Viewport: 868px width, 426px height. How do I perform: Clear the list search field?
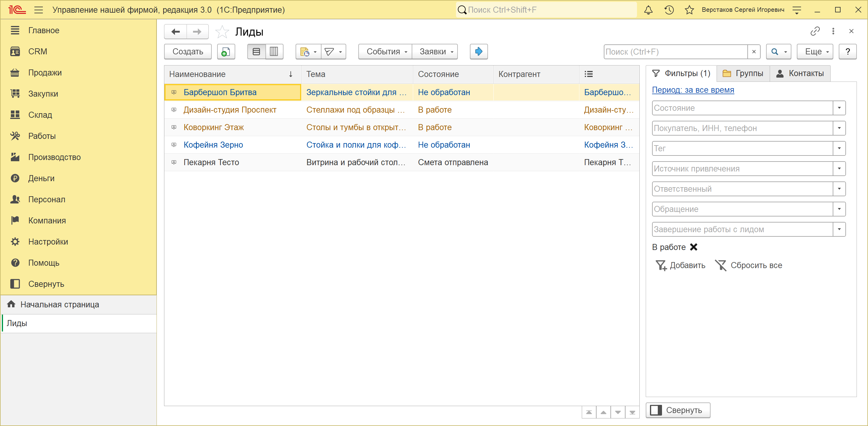coord(754,52)
